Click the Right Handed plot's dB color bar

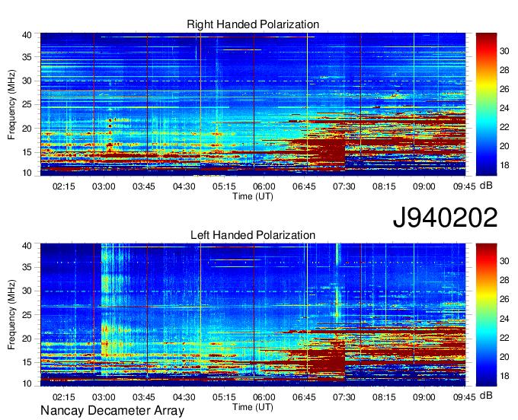(486, 104)
